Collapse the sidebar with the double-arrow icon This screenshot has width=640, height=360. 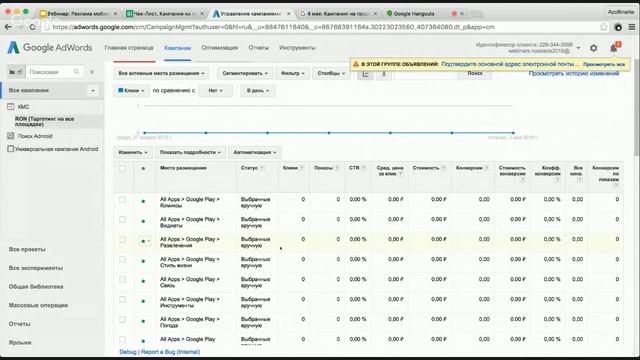(x=91, y=72)
